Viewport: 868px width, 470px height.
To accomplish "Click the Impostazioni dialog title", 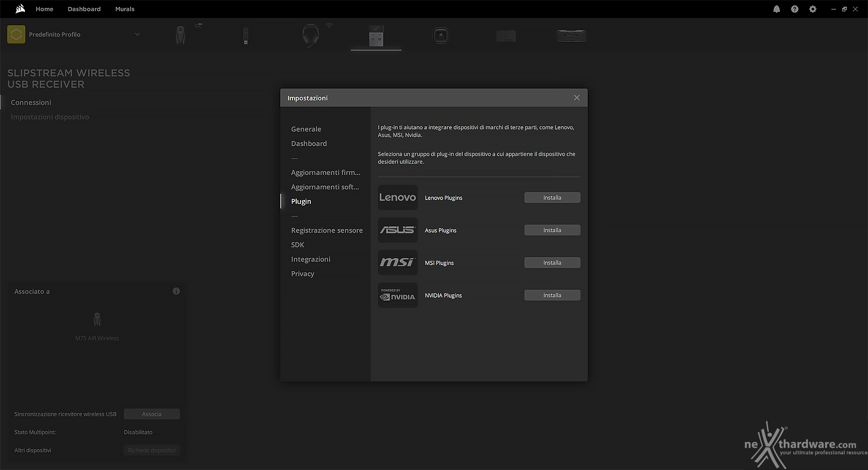I will (x=308, y=98).
